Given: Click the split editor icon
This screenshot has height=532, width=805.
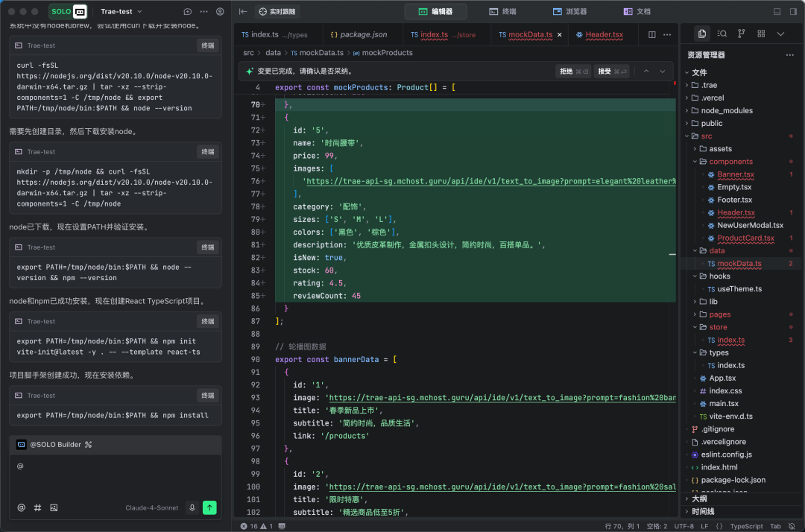Looking at the screenshot, I should tap(652, 34).
